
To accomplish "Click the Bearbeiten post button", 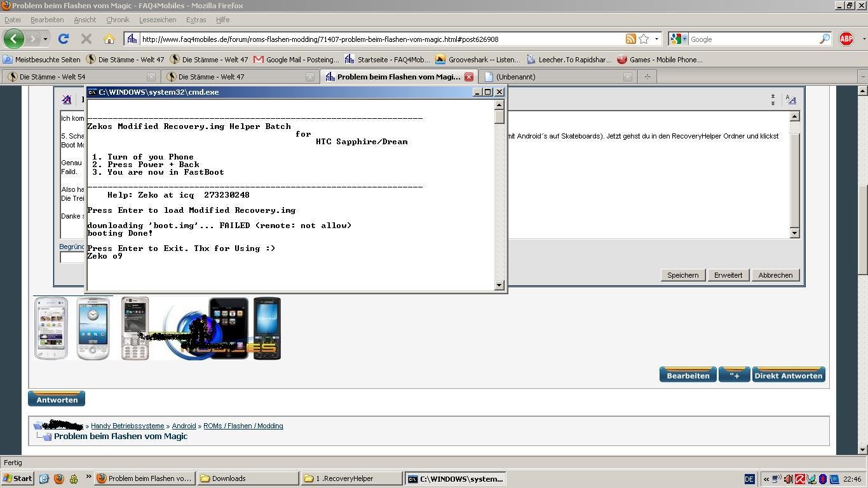I will pyautogui.click(x=688, y=375).
